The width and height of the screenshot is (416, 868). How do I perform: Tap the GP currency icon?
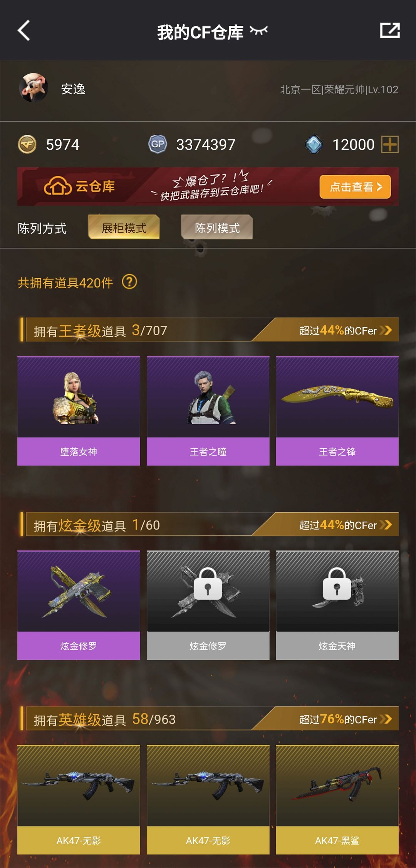point(158,144)
